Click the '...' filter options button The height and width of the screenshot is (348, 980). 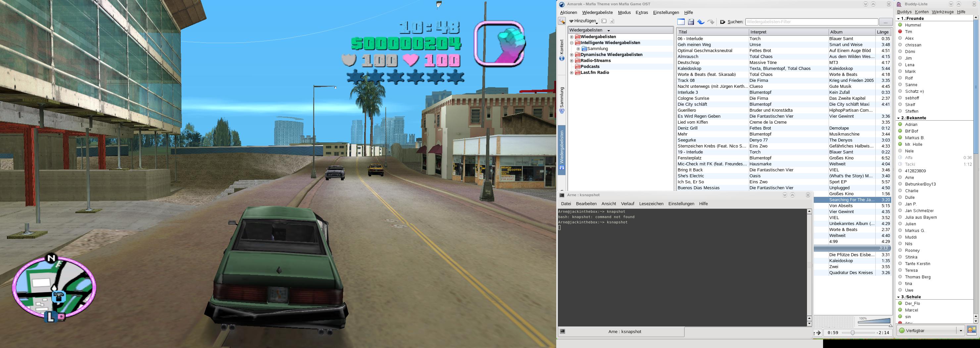(x=886, y=22)
